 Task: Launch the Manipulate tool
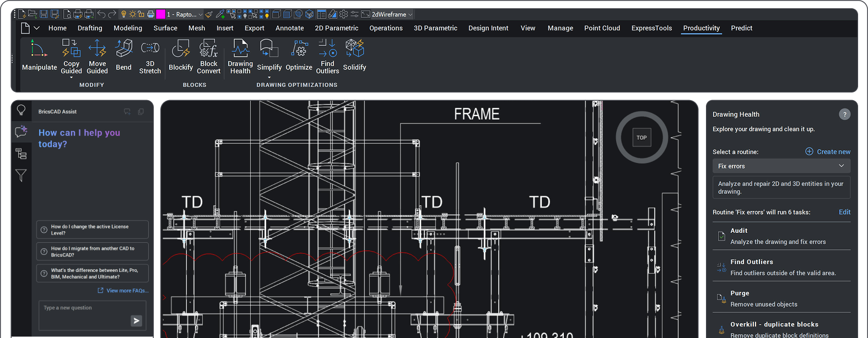[39, 56]
